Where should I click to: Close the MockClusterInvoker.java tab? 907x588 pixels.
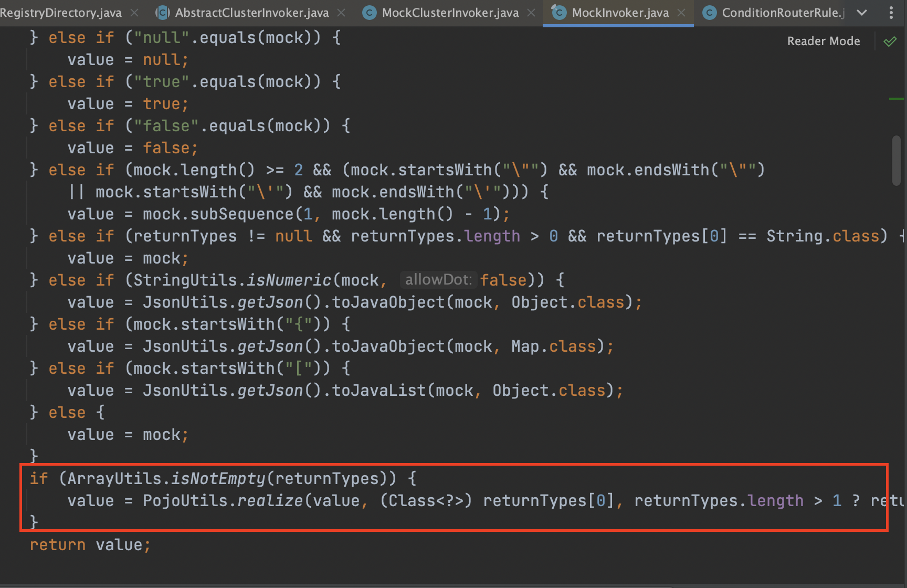point(531,13)
